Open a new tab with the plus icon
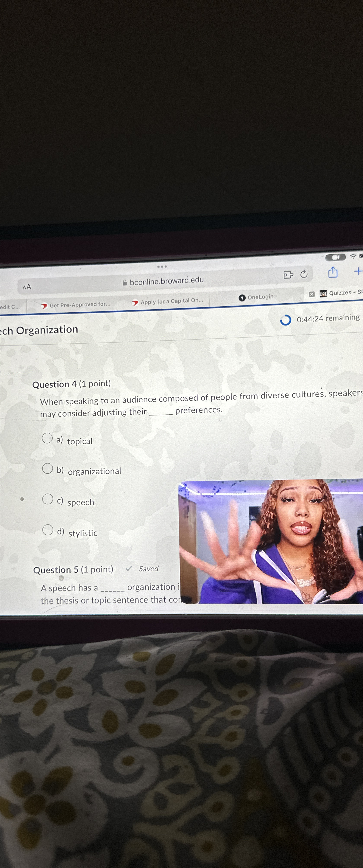 click(x=358, y=271)
